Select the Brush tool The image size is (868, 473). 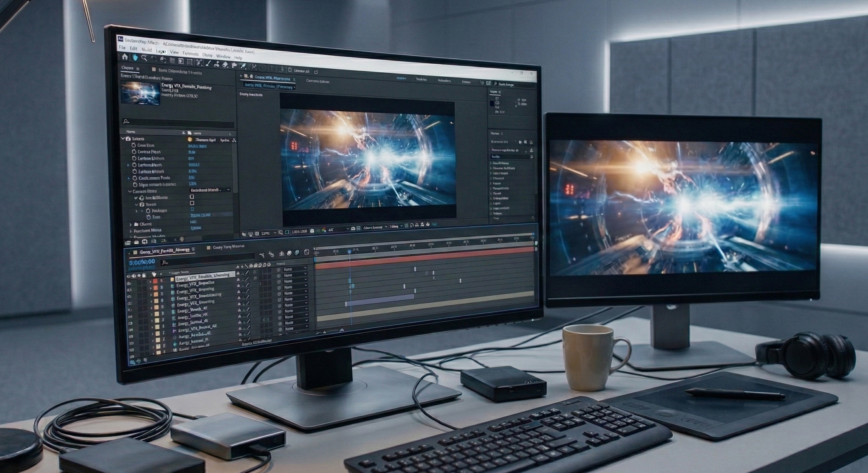pos(209,64)
